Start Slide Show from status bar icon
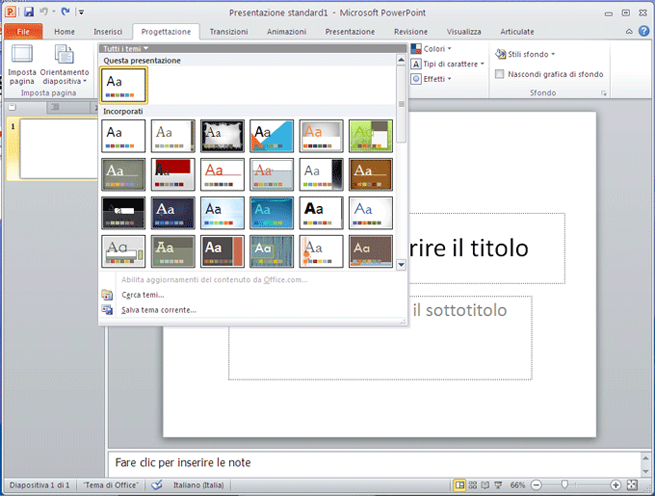The width and height of the screenshot is (655, 496). [x=498, y=485]
